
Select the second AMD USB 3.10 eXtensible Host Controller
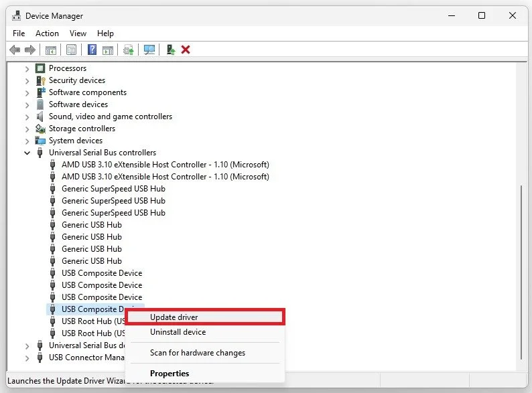(x=165, y=176)
